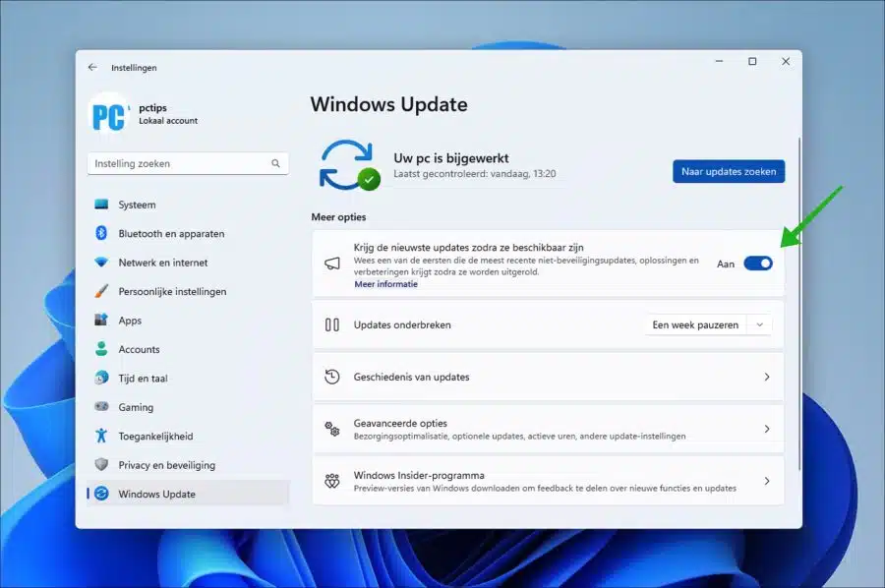885x588 pixels.
Task: Click the Bluetooth icon in the sidebar
Action: [x=101, y=233]
